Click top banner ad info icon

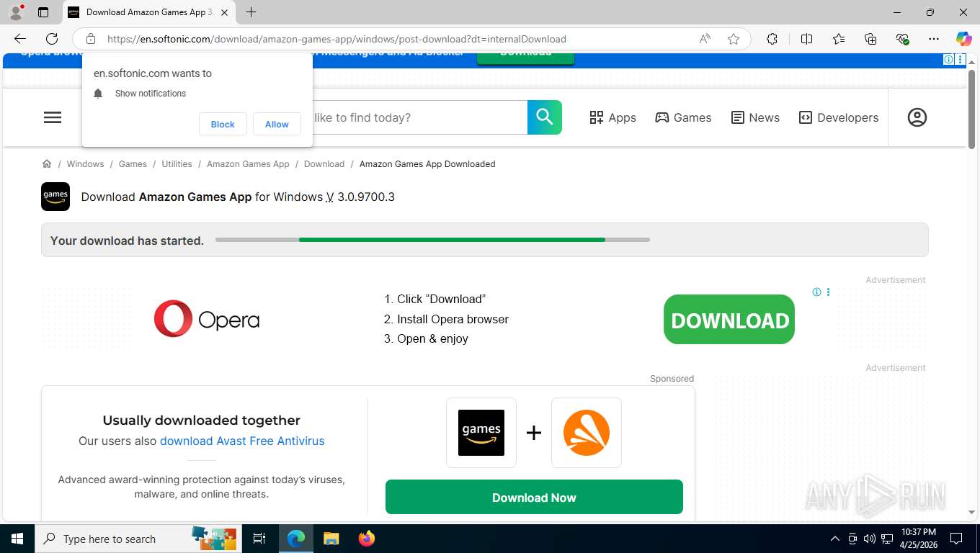coord(949,60)
